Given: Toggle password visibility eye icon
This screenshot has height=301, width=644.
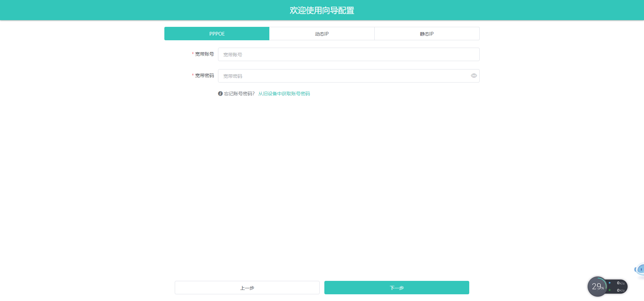Looking at the screenshot, I should tap(474, 76).
